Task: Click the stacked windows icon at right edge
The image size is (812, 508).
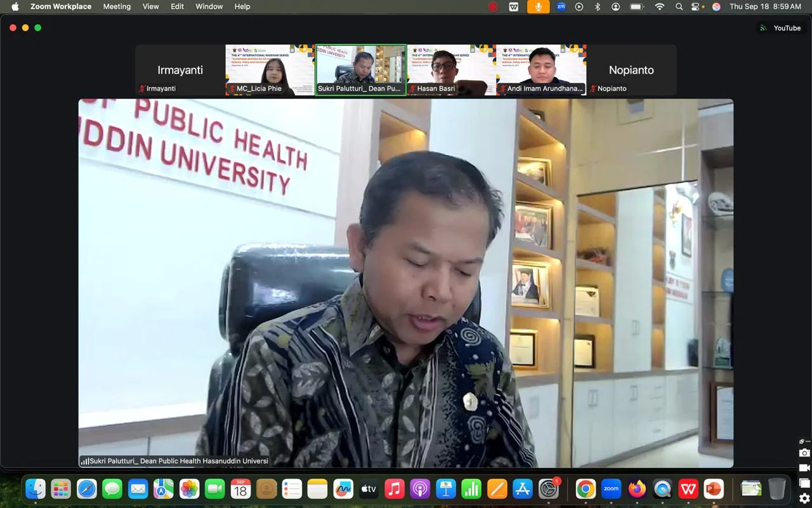Action: pyautogui.click(x=804, y=483)
